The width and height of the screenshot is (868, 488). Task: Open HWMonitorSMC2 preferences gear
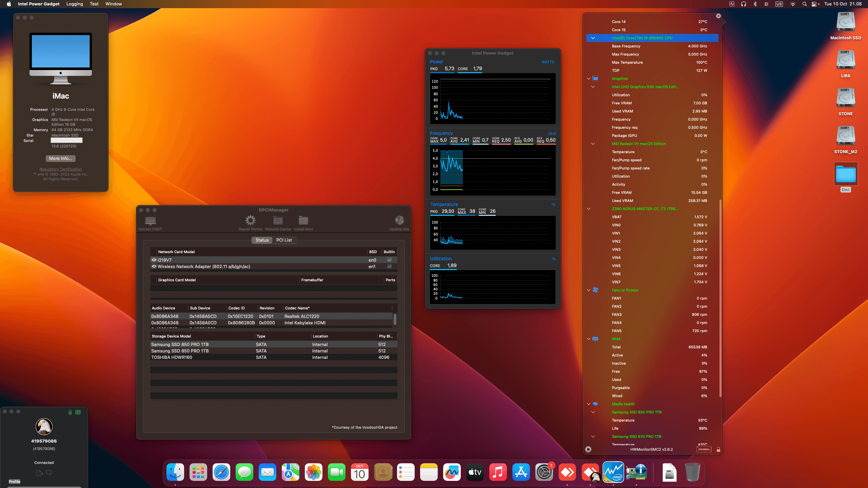tap(588, 449)
